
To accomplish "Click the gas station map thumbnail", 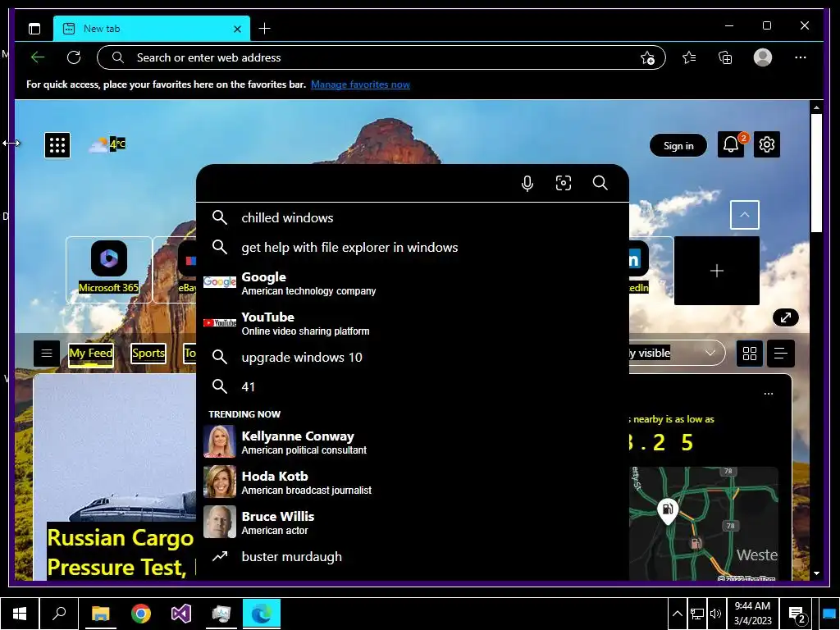I will (703, 524).
